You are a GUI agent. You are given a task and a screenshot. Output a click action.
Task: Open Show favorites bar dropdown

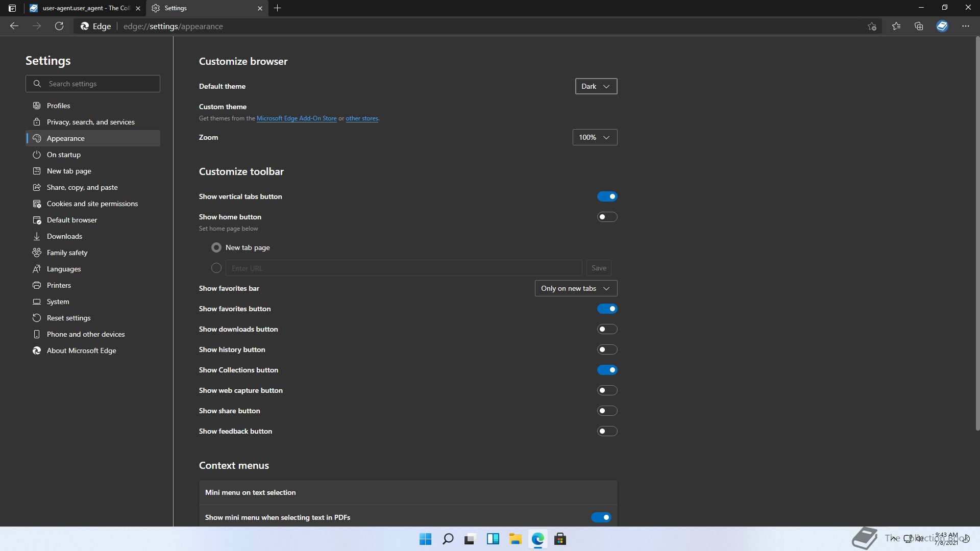576,288
